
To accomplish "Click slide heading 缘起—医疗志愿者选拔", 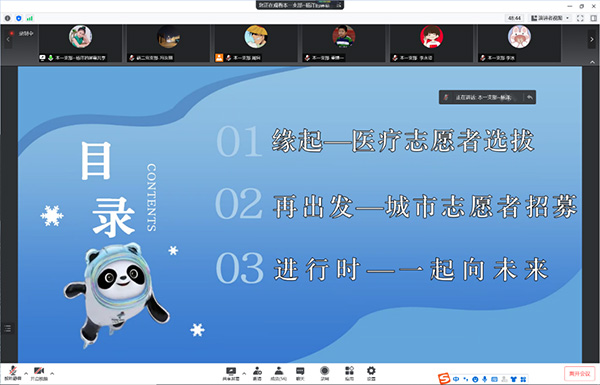I will 403,141.
